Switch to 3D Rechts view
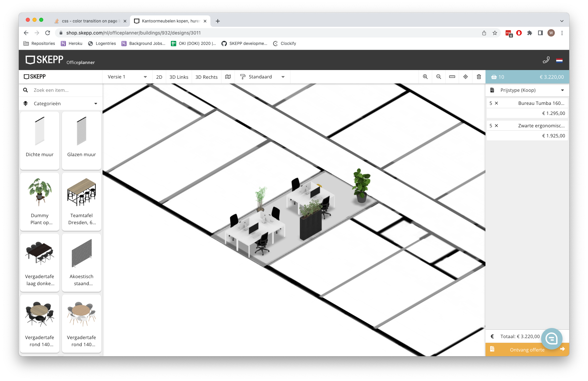The height and width of the screenshot is (381, 588). (206, 77)
